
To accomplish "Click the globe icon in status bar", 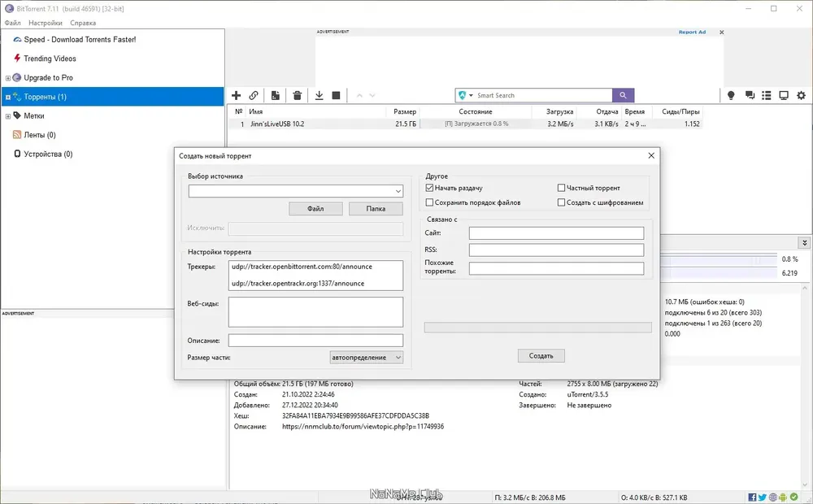I will (x=773, y=497).
